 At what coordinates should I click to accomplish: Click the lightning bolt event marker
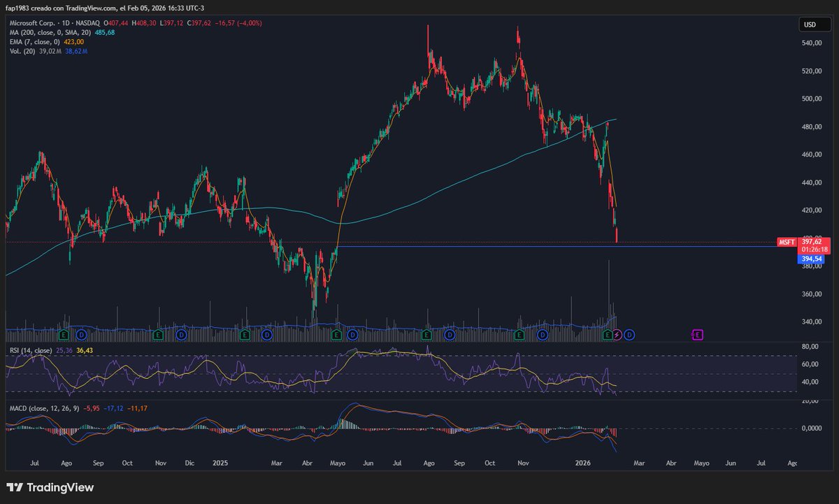(617, 335)
